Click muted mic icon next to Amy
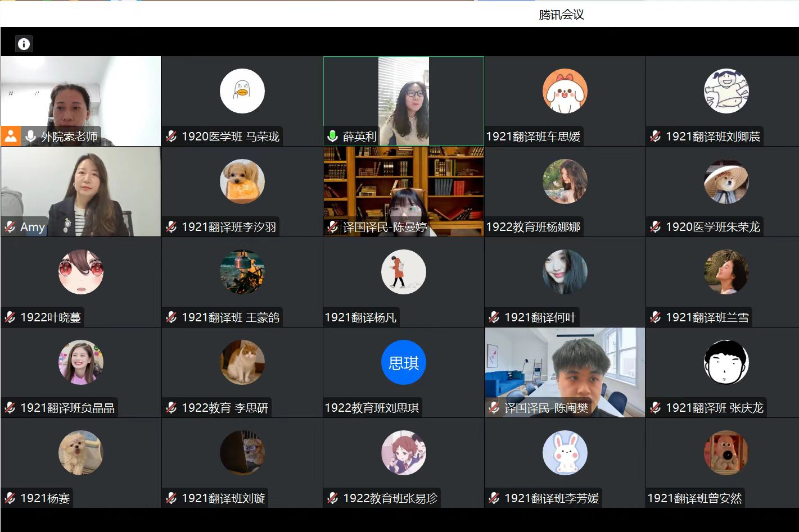Image resolution: width=799 pixels, height=532 pixels. click(x=10, y=226)
